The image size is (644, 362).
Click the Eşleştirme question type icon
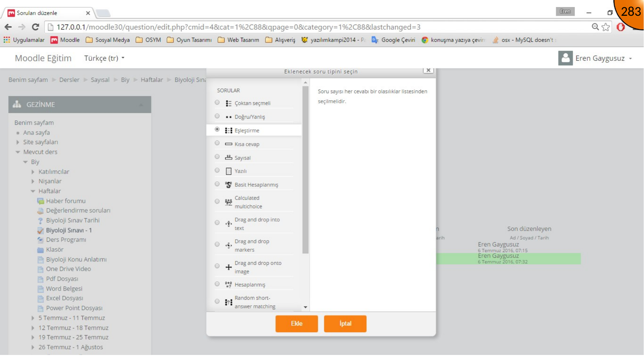(228, 130)
